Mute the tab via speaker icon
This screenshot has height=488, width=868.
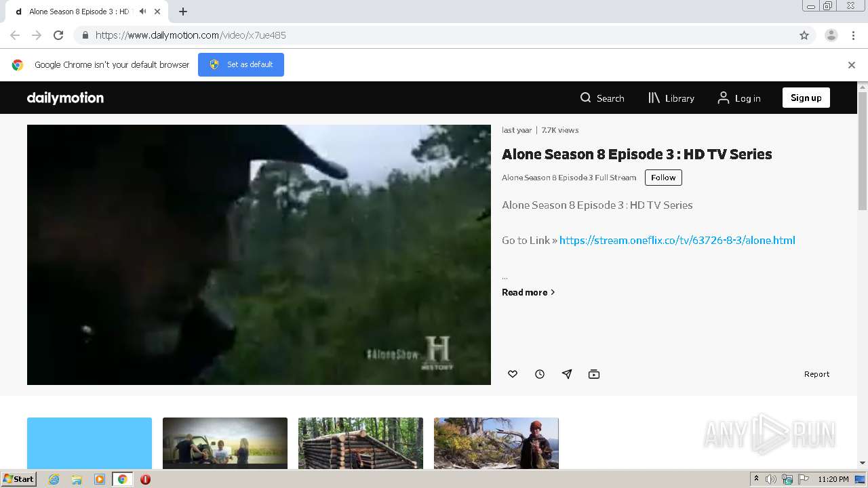pos(143,12)
